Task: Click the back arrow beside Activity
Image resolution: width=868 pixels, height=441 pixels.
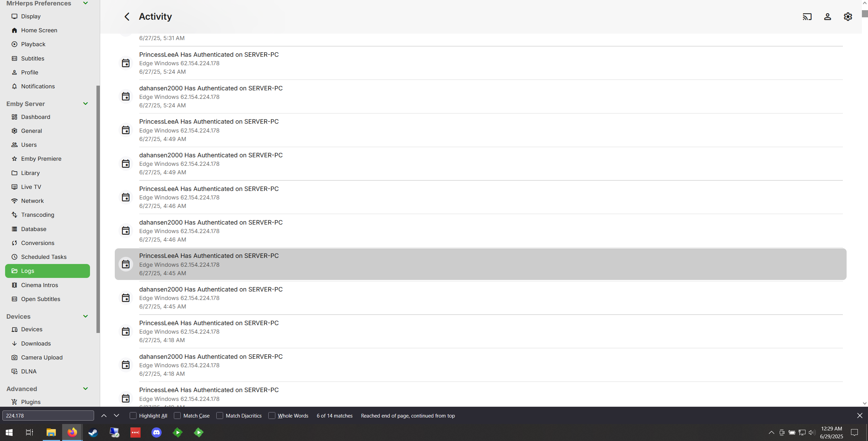Action: (127, 17)
